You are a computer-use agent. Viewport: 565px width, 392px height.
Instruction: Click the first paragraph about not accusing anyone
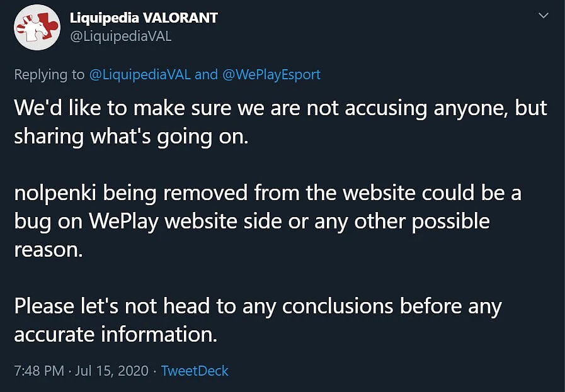pos(280,122)
